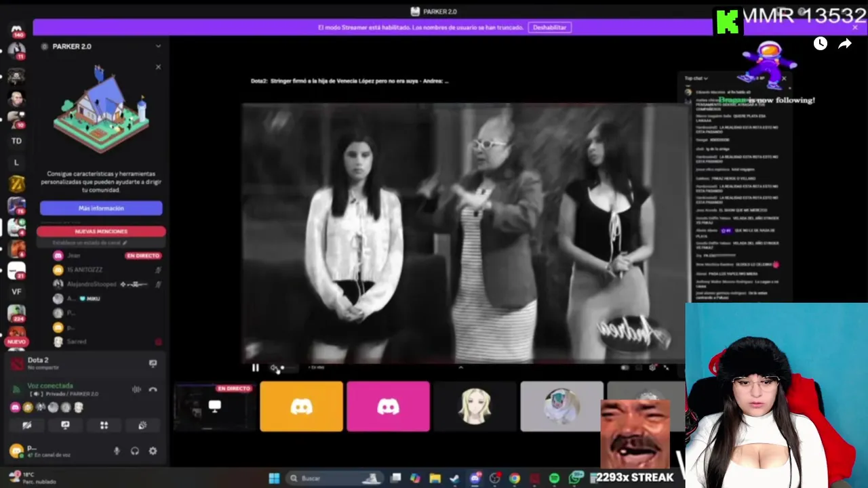The width and height of the screenshot is (868, 488).
Task: Select the orange Discord avatar tile
Action: (301, 406)
